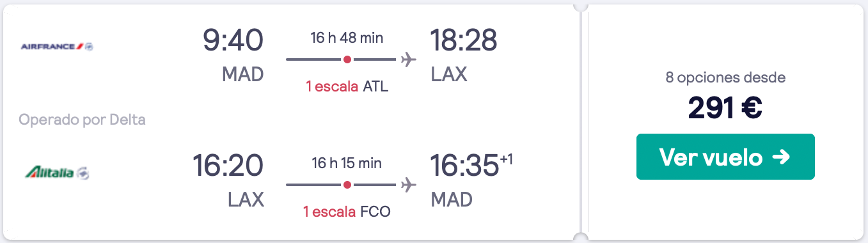Click the 8 opciones desde text
This screenshot has height=243, width=868.
725,78
